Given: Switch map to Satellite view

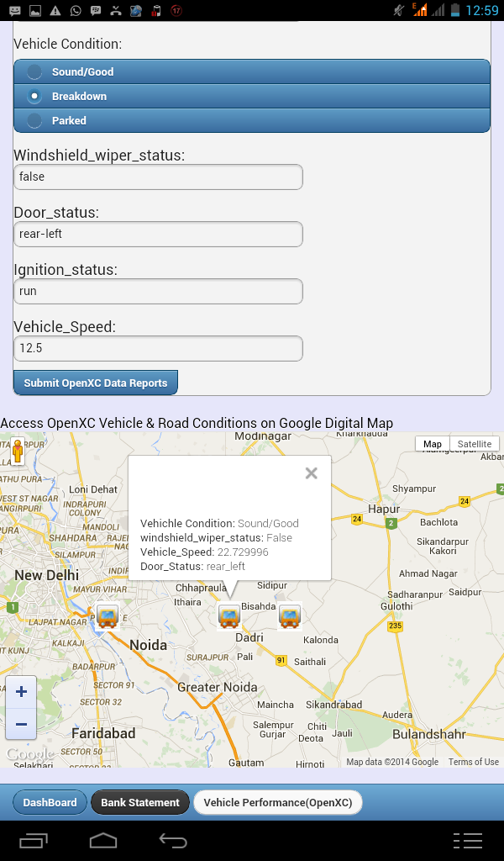Looking at the screenshot, I should (475, 444).
